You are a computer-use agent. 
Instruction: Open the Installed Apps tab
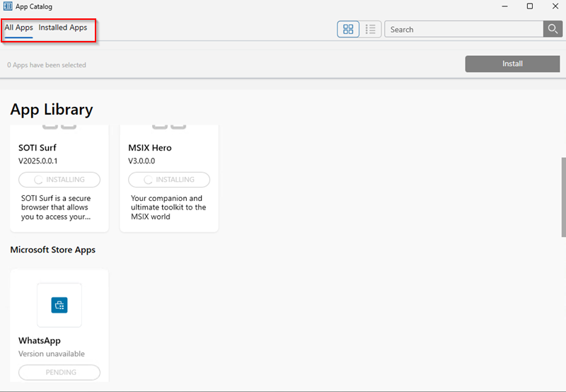tap(63, 28)
